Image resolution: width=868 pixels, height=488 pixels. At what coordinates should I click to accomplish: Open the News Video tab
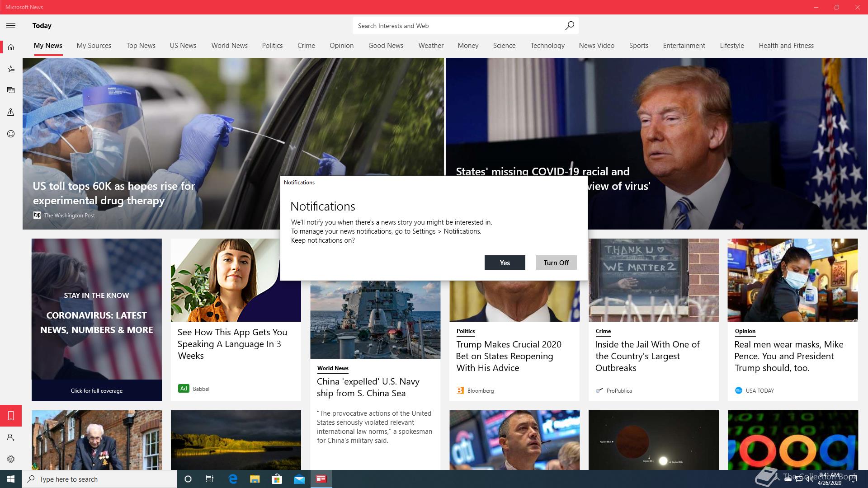point(597,46)
